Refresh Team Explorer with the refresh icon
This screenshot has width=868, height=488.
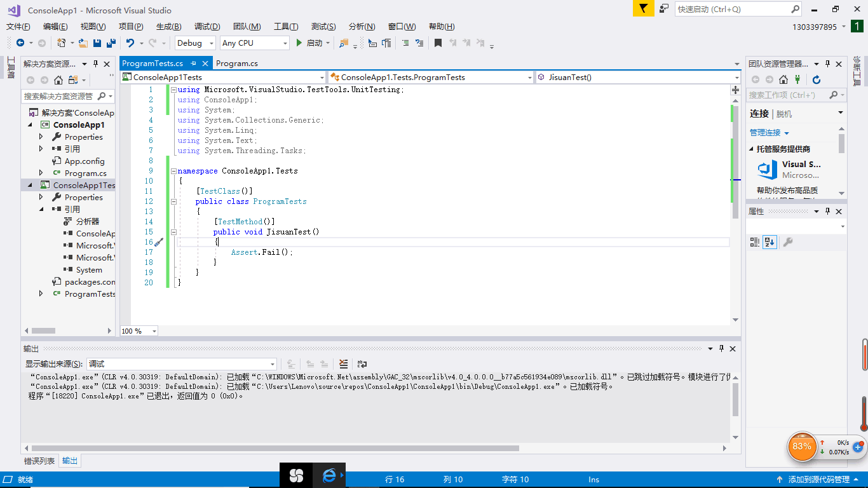817,79
